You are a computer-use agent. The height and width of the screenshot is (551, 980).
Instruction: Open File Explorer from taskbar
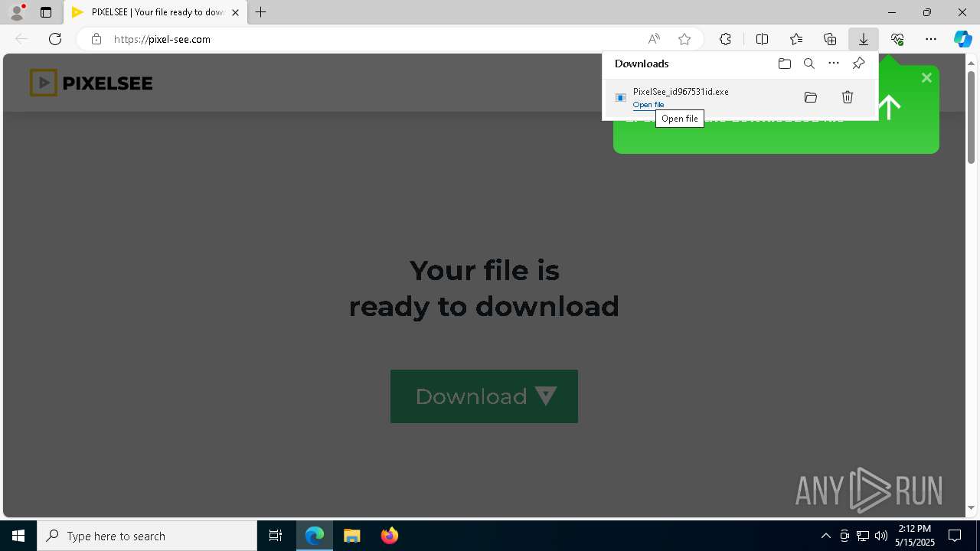[x=352, y=536]
